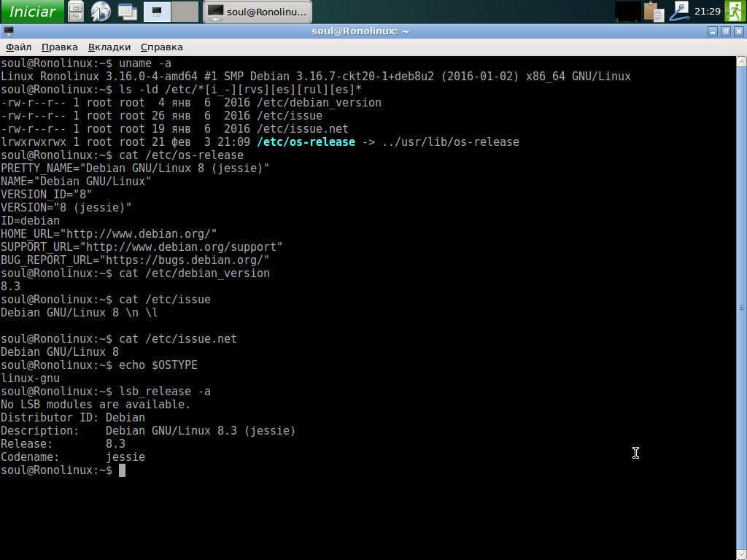Viewport: 747px width, 560px height.
Task: Open the terminal window menu icon
Action: click(x=8, y=31)
